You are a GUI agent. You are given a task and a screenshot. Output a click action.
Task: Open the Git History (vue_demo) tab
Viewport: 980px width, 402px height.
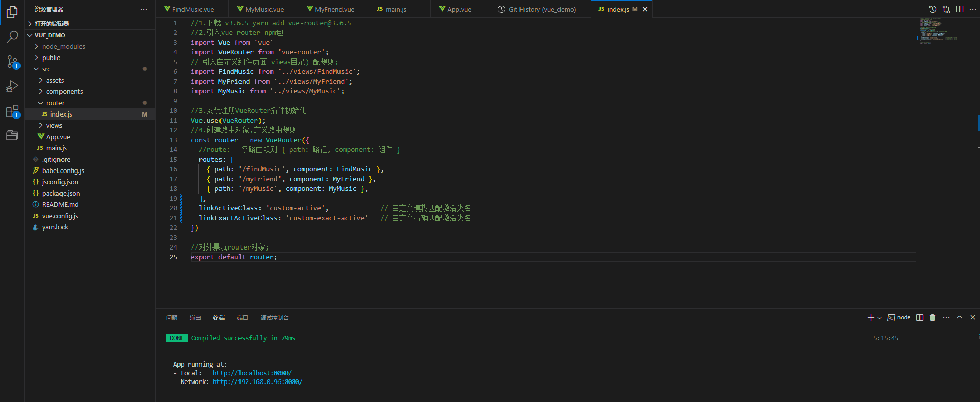tap(542, 9)
